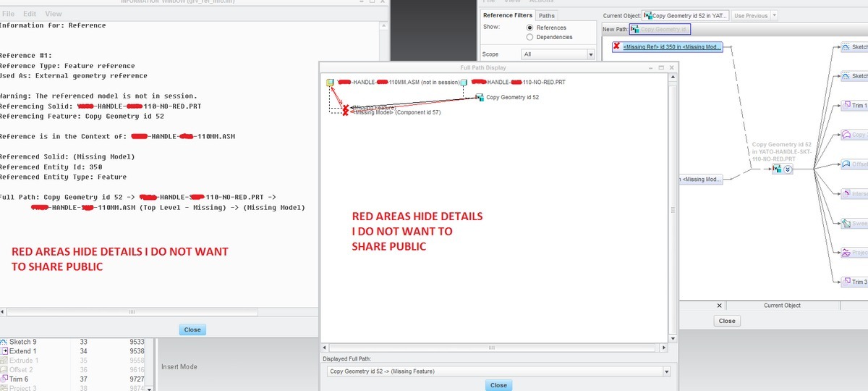The image size is (868, 391).
Task: Click feature id 9533 cell
Action: pos(137,342)
